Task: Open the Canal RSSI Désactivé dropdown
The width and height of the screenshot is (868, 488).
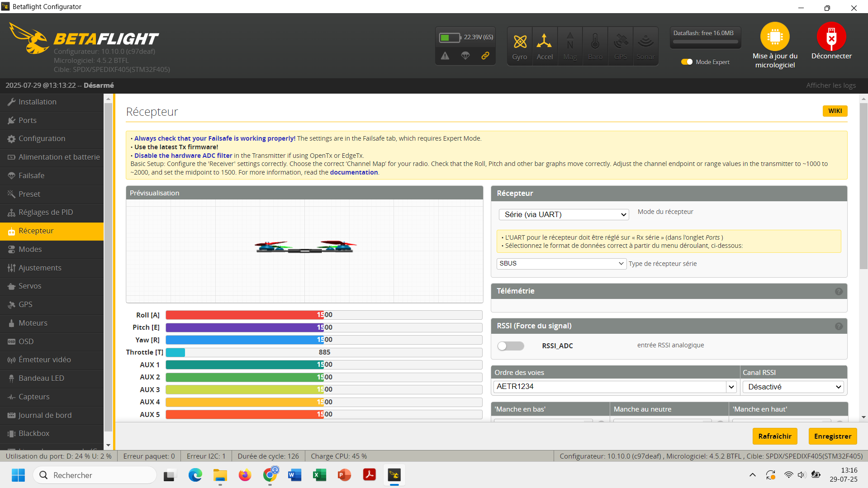Action: pos(793,387)
